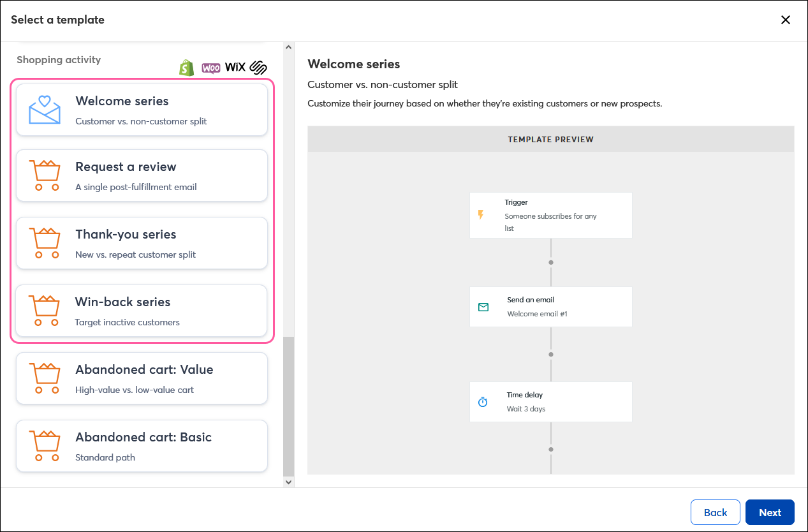808x532 pixels.
Task: Click the Shopify logo icon
Action: click(x=187, y=68)
